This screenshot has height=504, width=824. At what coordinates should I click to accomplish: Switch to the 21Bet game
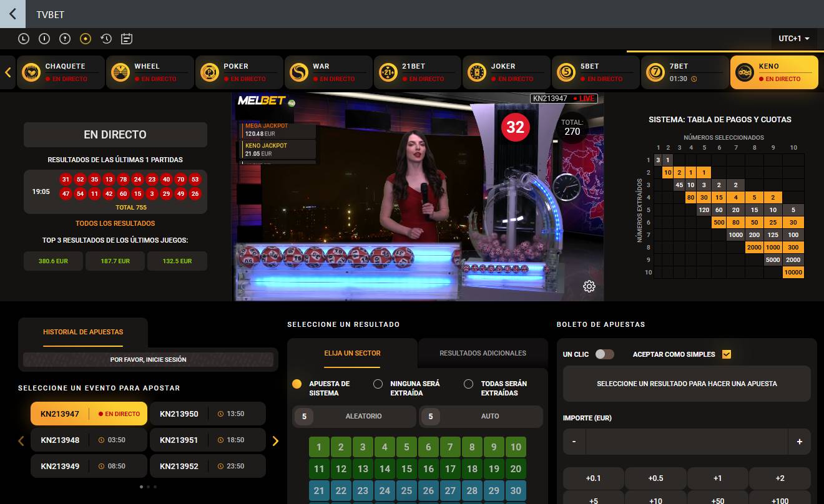coord(417,72)
